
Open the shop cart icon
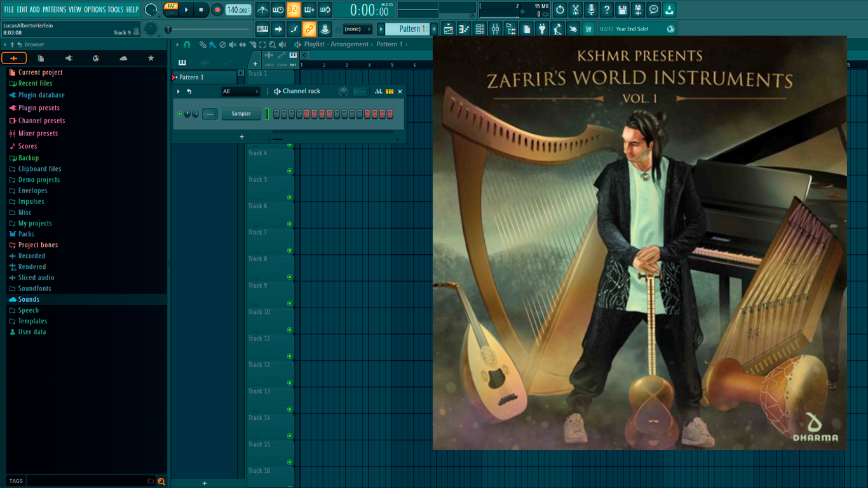[x=588, y=29]
